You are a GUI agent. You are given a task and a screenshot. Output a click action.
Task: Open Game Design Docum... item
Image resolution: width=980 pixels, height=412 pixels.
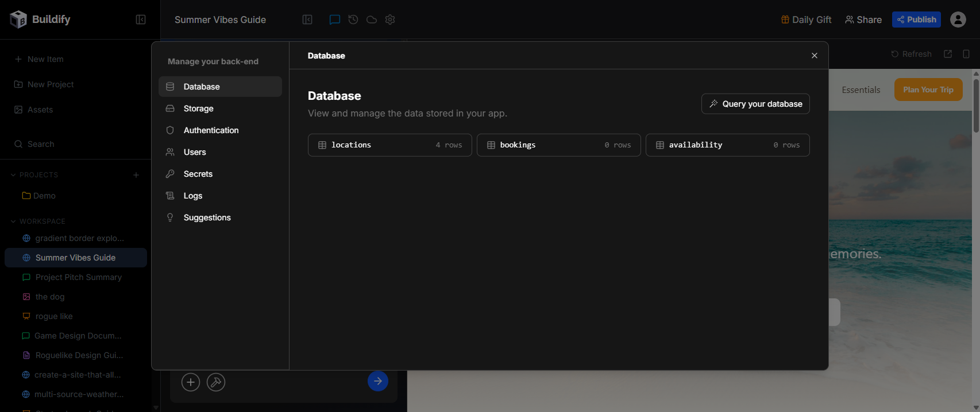point(76,336)
